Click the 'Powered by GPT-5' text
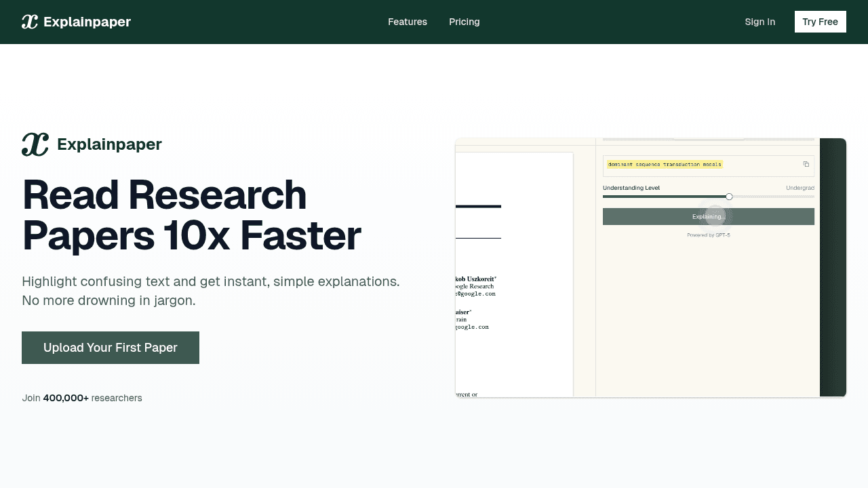This screenshot has width=868, height=488. (709, 235)
